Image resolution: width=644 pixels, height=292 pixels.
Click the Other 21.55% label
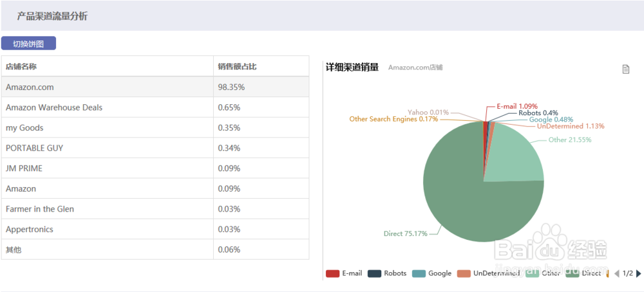point(570,140)
